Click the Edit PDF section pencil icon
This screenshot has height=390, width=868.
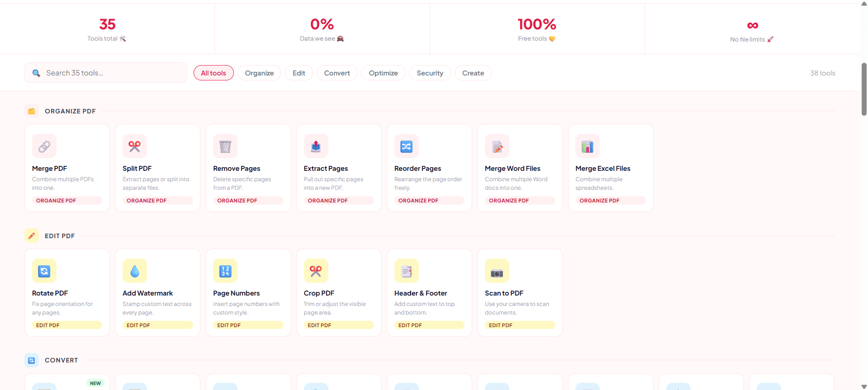(32, 235)
